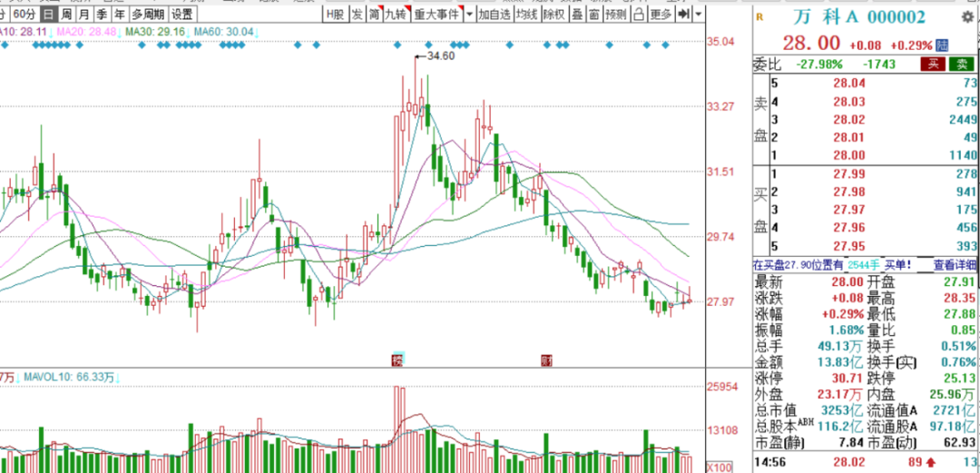Click the arrow-to-bar collapse icon in toolbar
This screenshot has width=980, height=473.
[684, 14]
